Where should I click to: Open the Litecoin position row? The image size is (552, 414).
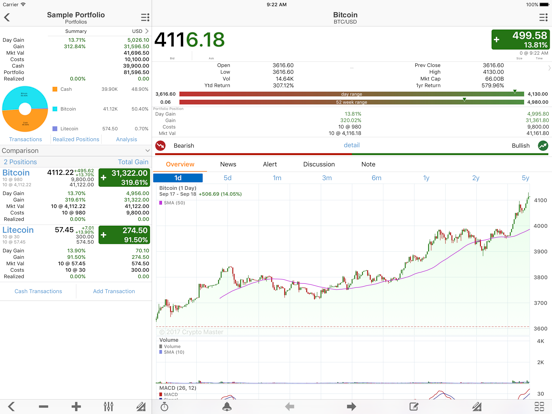(x=75, y=253)
